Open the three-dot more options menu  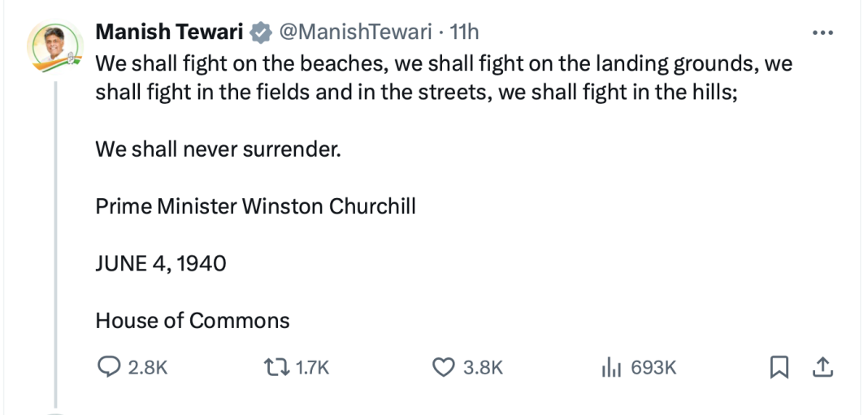(x=823, y=32)
